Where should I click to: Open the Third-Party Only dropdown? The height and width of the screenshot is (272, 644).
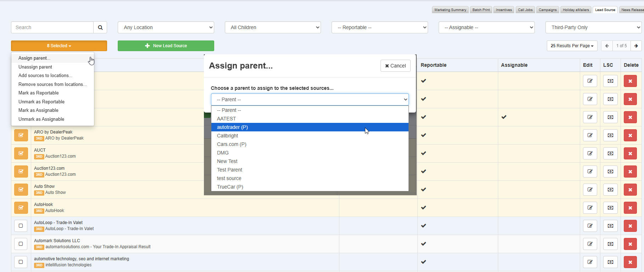click(x=594, y=27)
